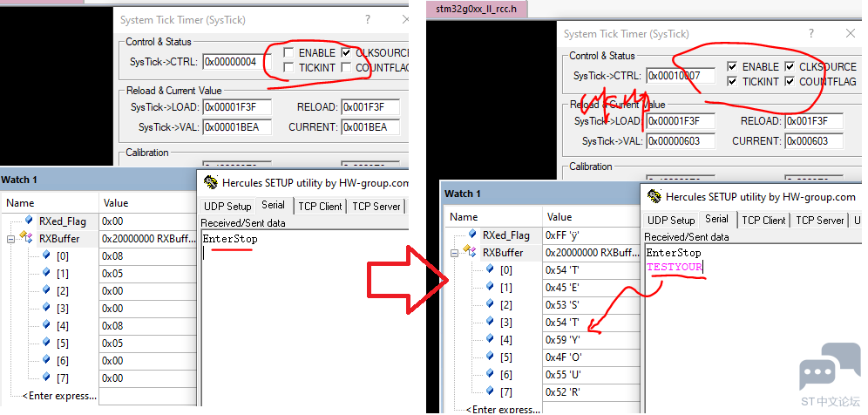
Task: Click CURRENT field showing 0x000603
Action: tap(814, 140)
